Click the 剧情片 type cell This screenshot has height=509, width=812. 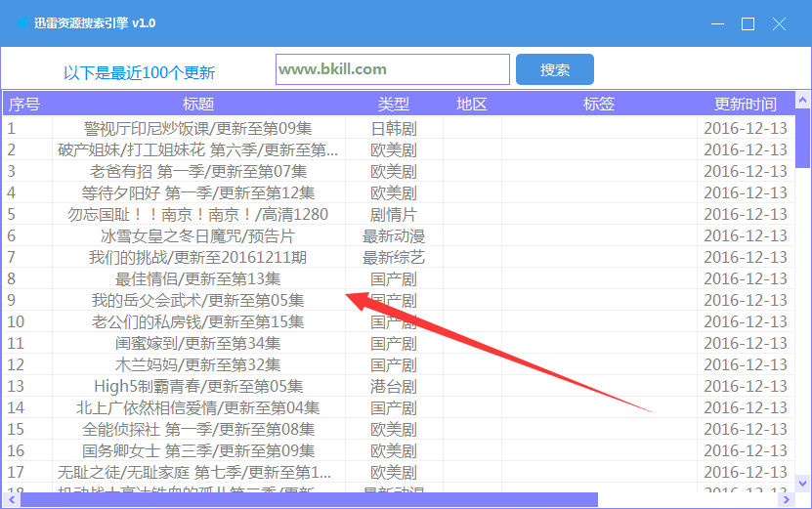pos(394,214)
